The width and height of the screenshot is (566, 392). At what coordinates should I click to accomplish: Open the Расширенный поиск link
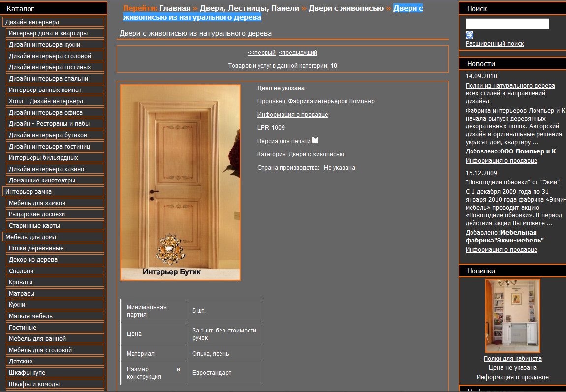[x=494, y=44]
